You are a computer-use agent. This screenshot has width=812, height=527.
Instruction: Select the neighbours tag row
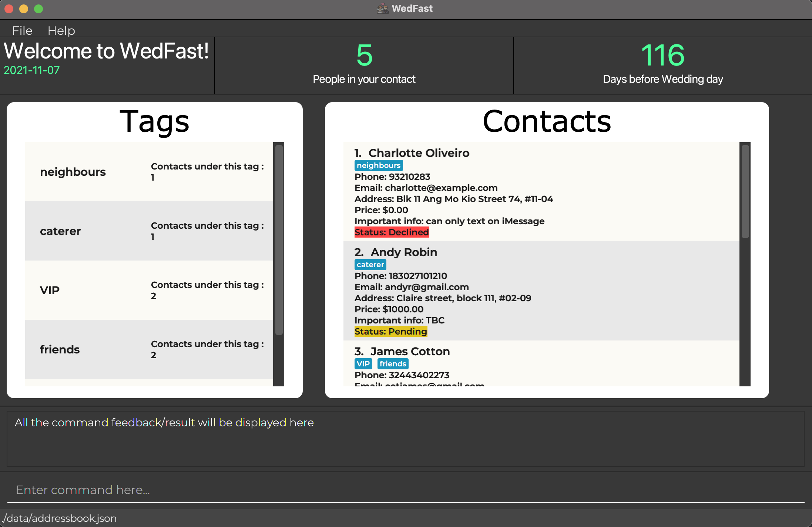(149, 172)
